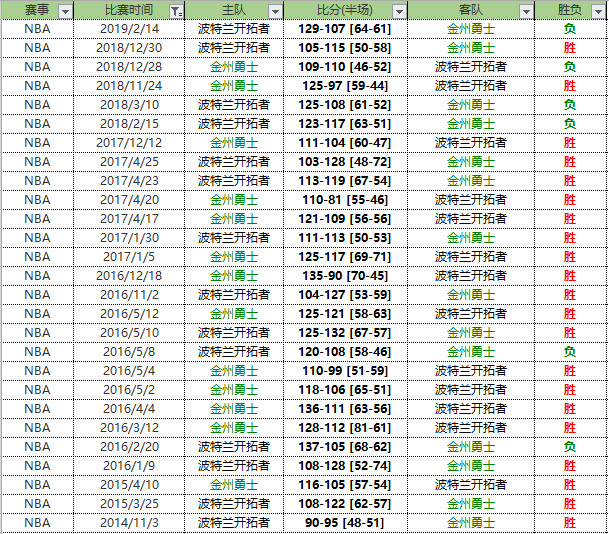Click the date cell 2017/4/25
This screenshot has height=534, width=609.
pyautogui.click(x=129, y=162)
